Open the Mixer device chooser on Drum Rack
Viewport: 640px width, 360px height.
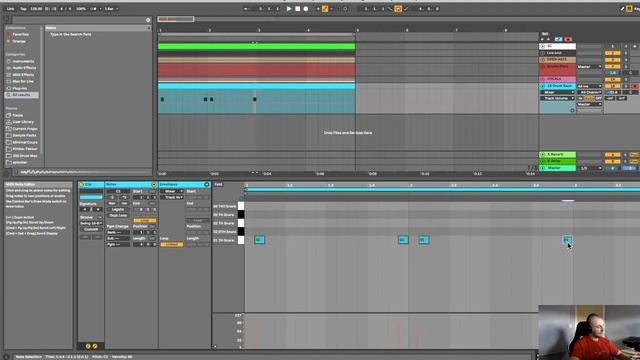(x=558, y=92)
